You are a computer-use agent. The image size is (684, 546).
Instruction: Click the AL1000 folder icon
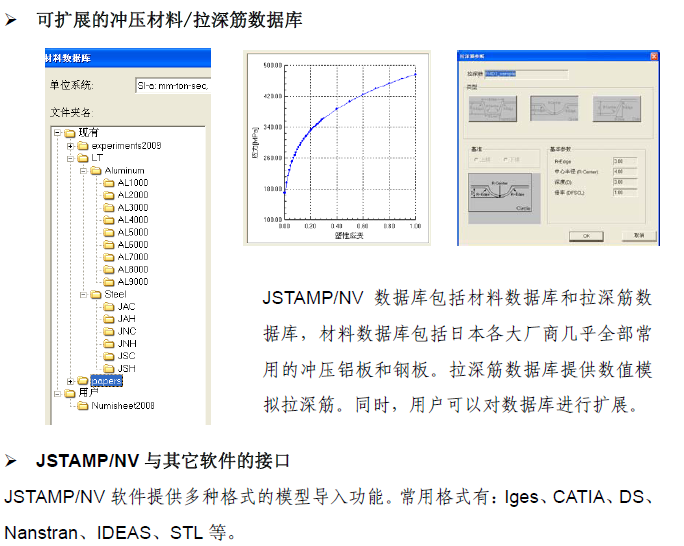click(x=109, y=183)
